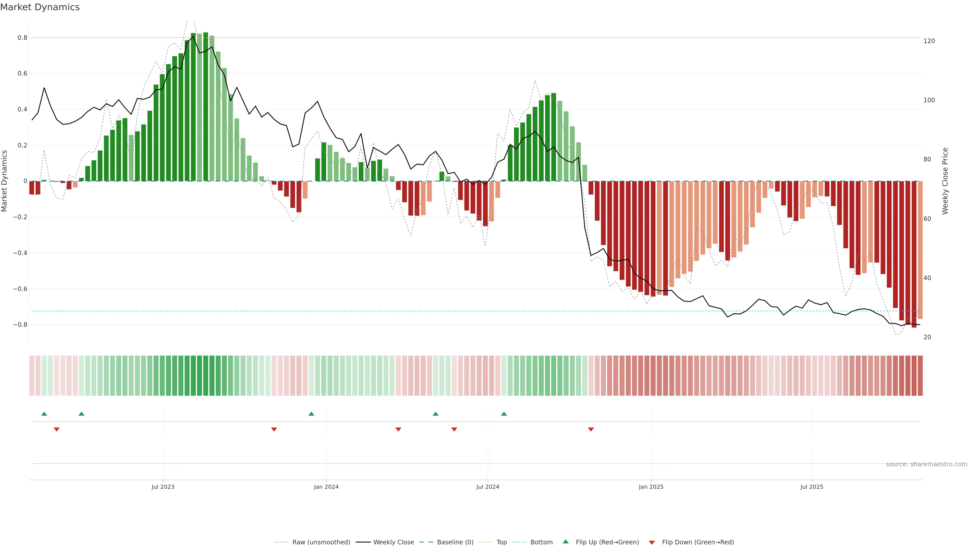This screenshot has width=980, height=551.
Task: Hide the Bottom threshold legend entry
Action: click(541, 542)
